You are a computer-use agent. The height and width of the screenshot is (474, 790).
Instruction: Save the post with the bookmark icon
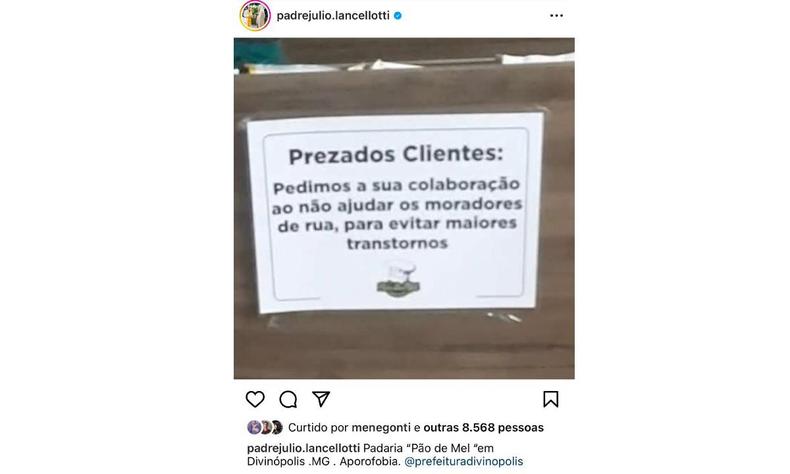pos(551,399)
